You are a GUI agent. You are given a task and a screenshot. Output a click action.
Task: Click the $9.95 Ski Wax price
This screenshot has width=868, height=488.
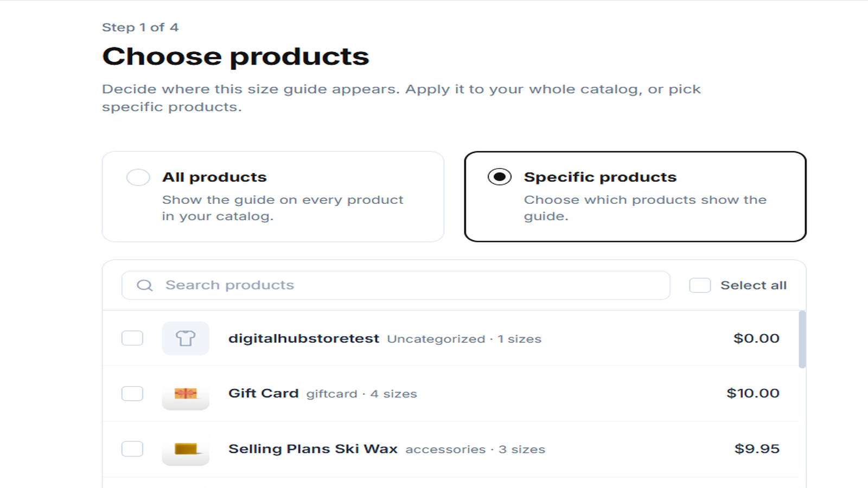point(757,449)
